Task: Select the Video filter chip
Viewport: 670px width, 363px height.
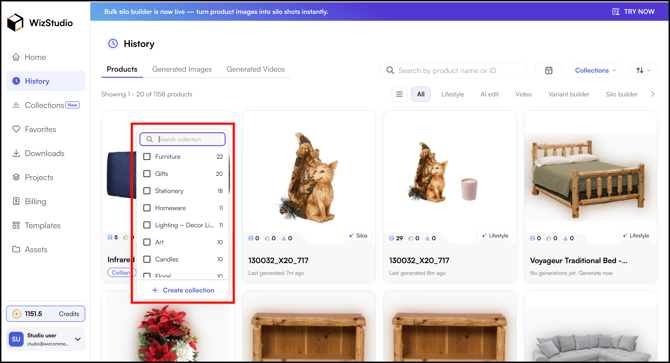Action: (x=523, y=94)
